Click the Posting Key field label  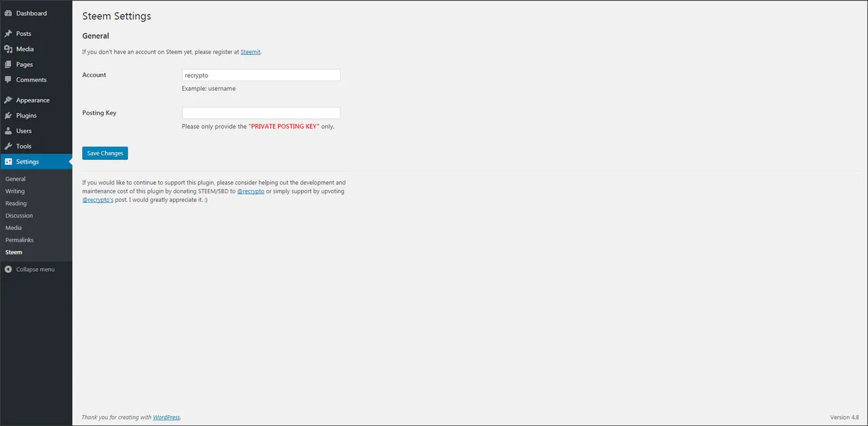99,113
